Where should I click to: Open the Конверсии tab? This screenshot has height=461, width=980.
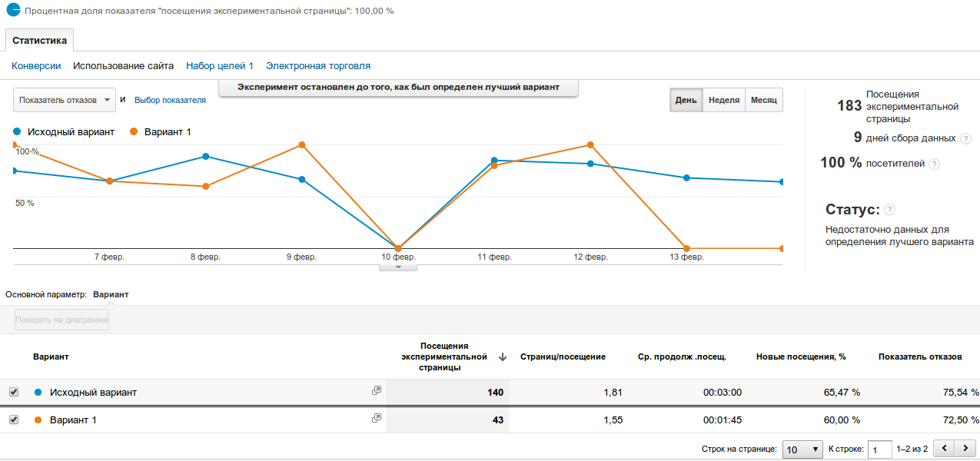[x=36, y=66]
